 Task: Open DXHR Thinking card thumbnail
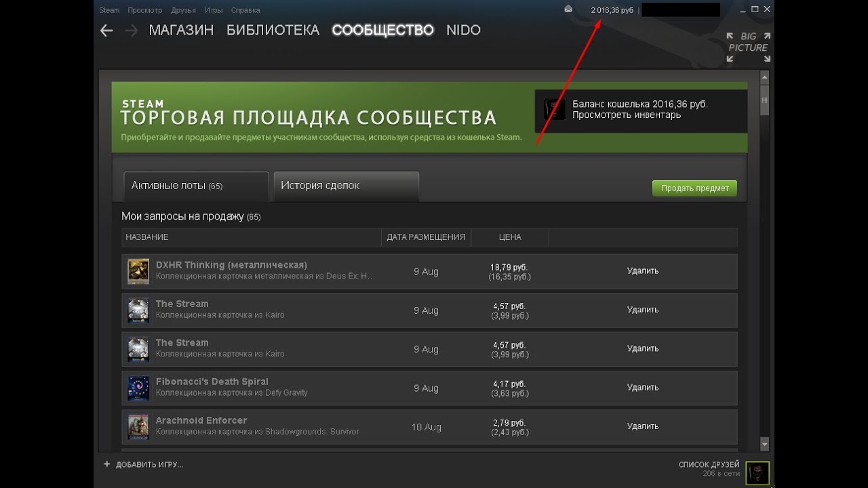click(138, 271)
